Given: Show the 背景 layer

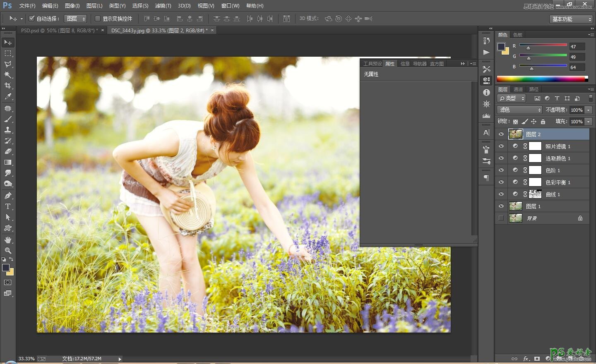Looking at the screenshot, I should point(501,218).
